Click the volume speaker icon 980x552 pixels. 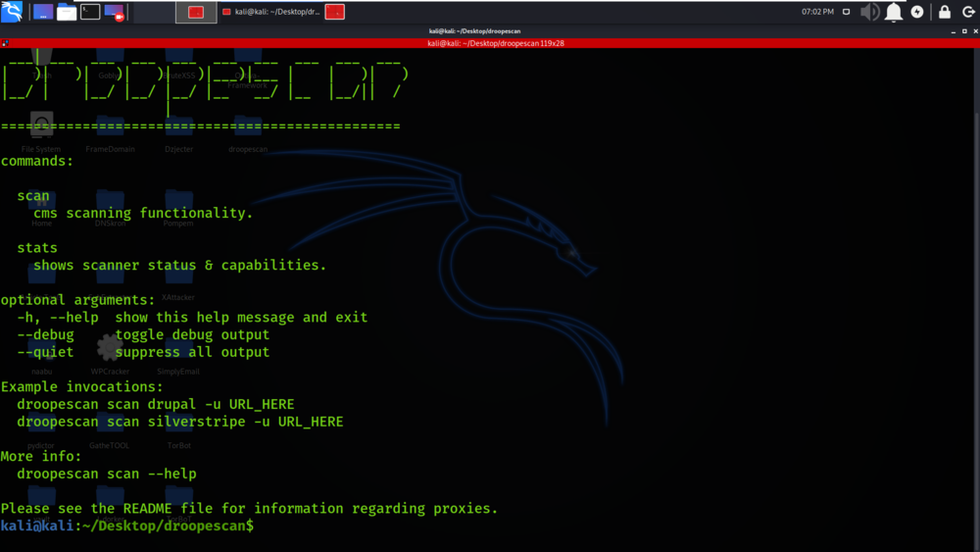point(869,12)
